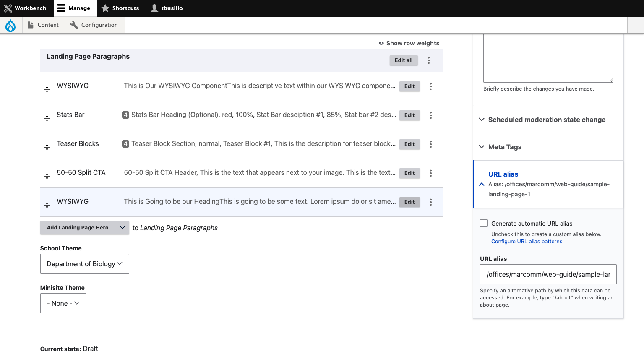
Task: Click the URL alias text field
Action: point(548,274)
